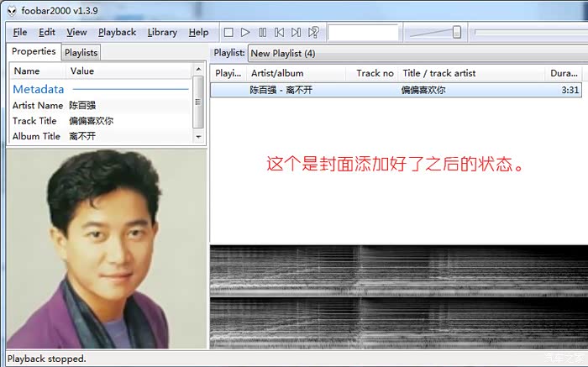Start playback with the Play button

pos(245,33)
